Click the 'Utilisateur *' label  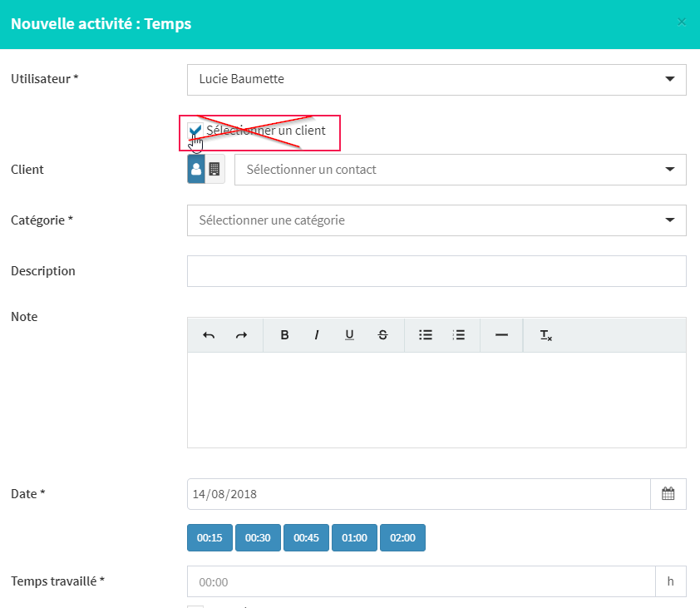point(45,79)
